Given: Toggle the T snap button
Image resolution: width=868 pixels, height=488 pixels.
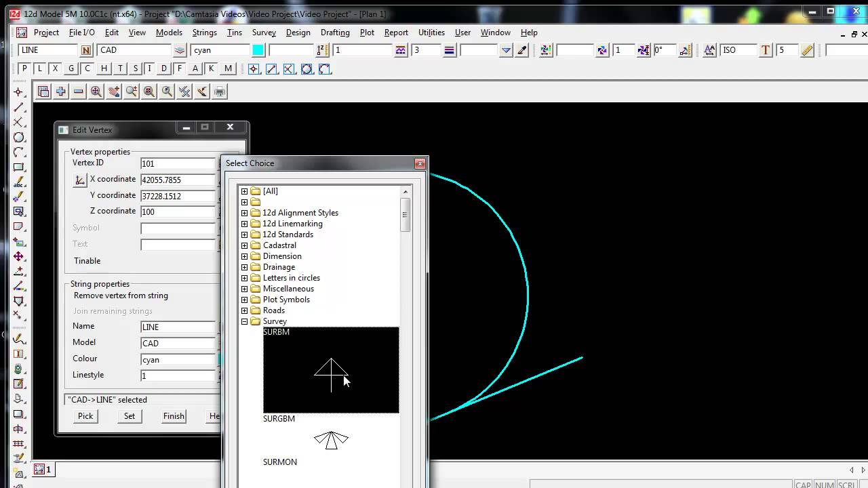Looking at the screenshot, I should point(120,68).
